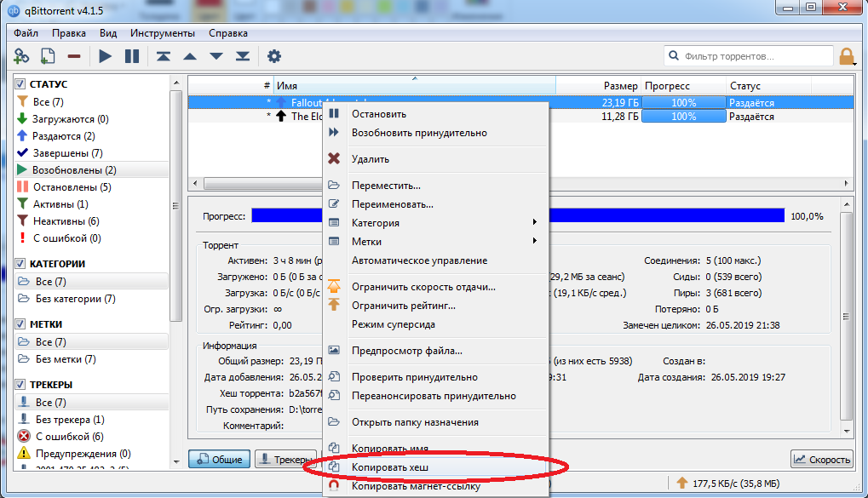Move torrent to bottom of queue icon
This screenshot has width=868, height=498.
coord(243,56)
